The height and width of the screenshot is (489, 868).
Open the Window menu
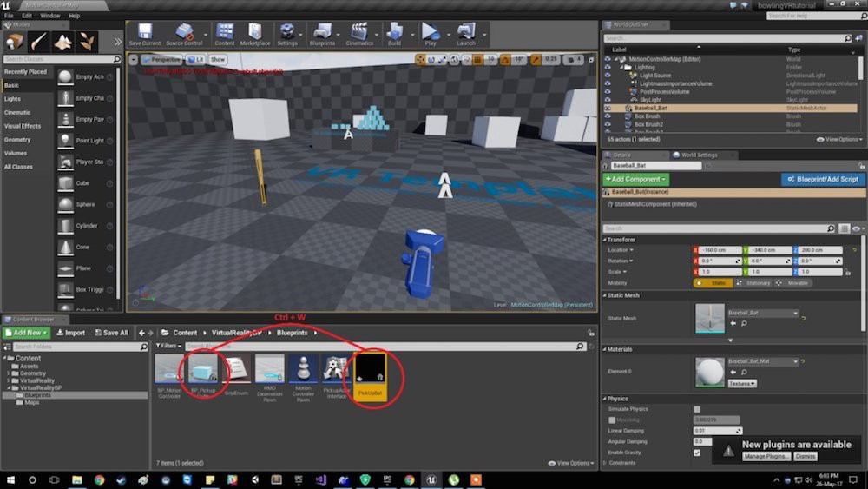click(x=49, y=16)
